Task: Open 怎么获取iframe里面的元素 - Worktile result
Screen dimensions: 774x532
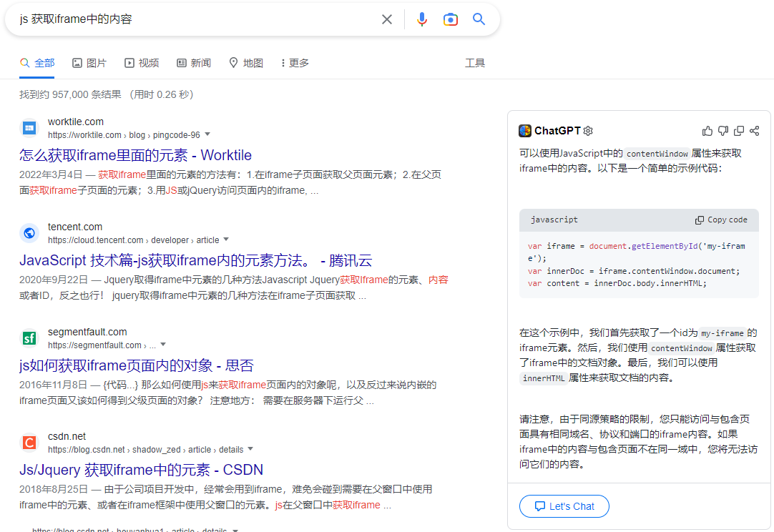Action: point(135,155)
